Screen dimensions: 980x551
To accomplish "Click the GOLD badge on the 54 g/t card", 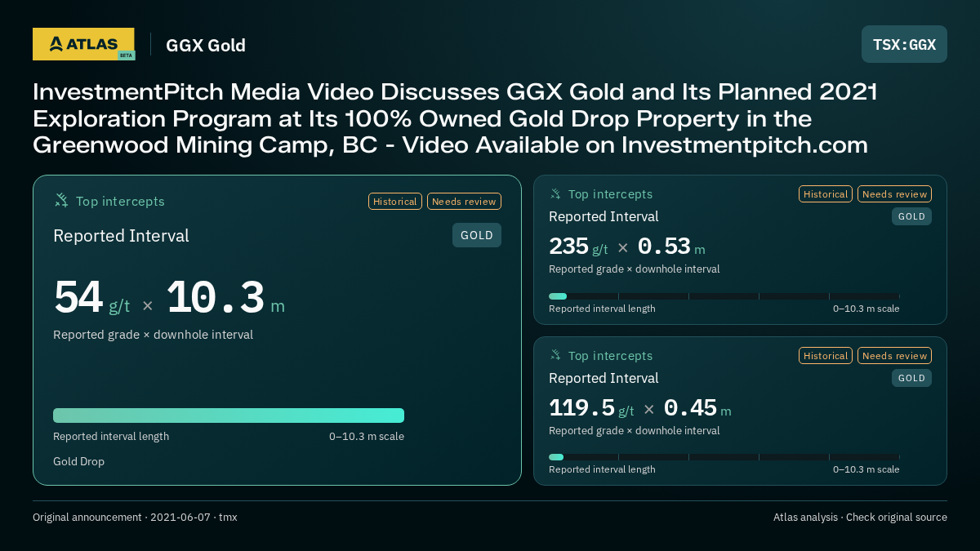I will point(477,235).
